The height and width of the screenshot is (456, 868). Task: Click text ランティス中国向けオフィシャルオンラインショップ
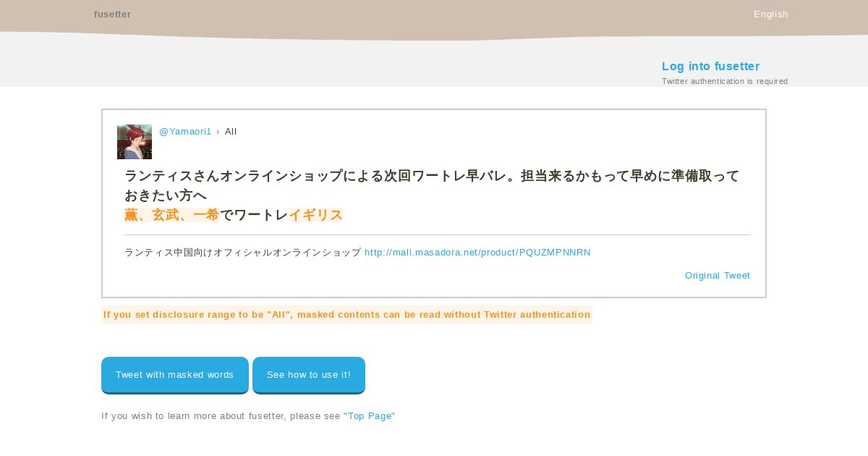coord(242,253)
